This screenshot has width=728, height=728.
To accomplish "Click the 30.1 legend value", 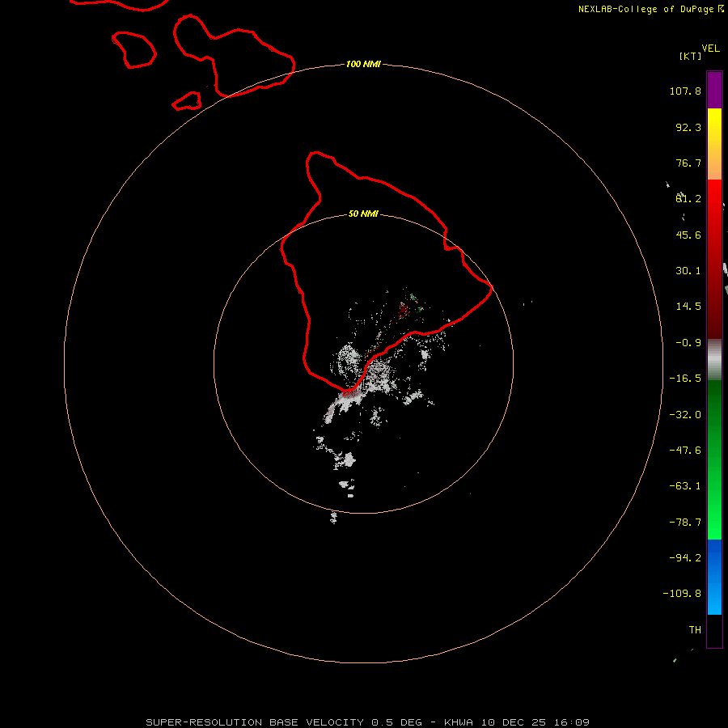I will 688,271.
